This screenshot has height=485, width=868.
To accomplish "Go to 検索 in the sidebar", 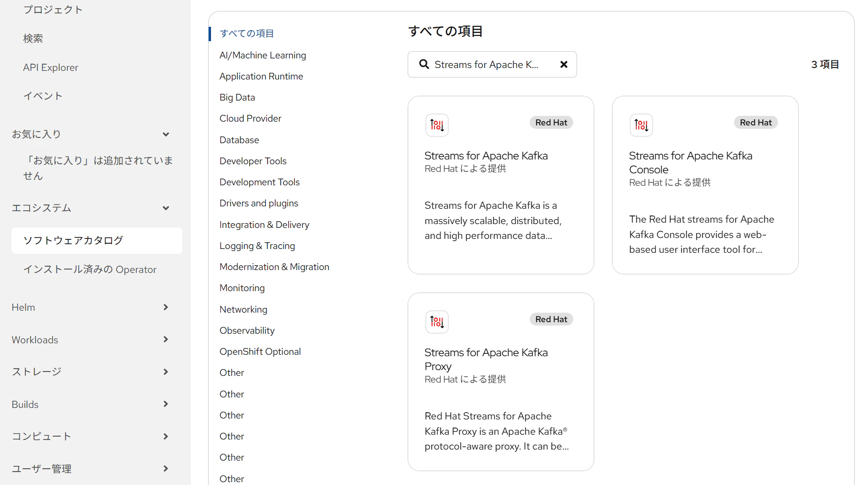I will point(33,38).
